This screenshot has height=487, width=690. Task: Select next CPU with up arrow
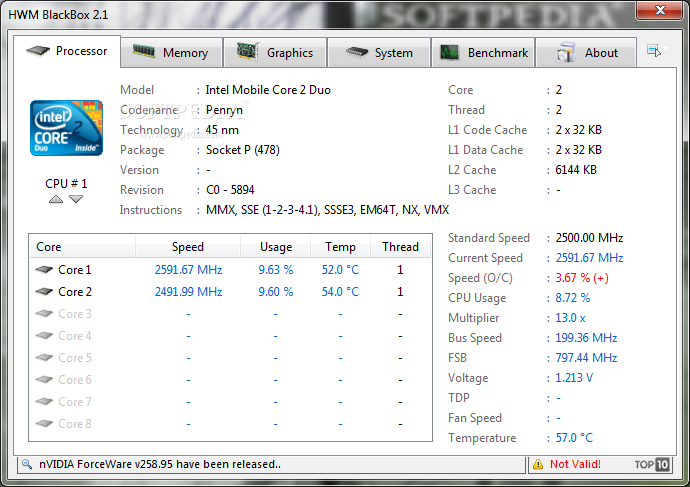tap(56, 199)
